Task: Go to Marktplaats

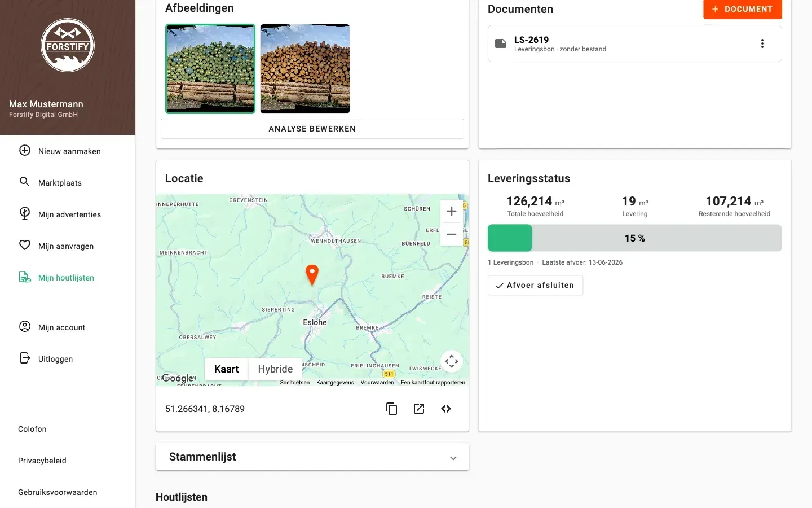Action: 68,183
